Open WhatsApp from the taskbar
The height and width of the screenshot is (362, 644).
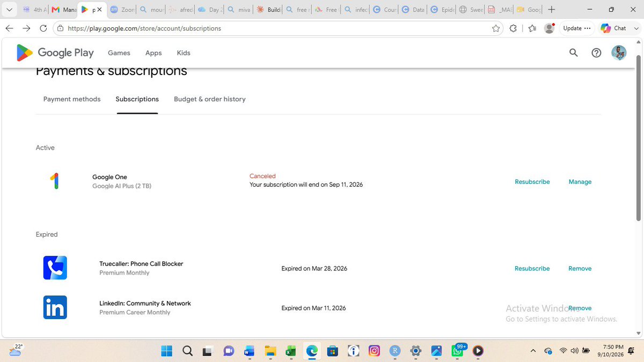(457, 351)
